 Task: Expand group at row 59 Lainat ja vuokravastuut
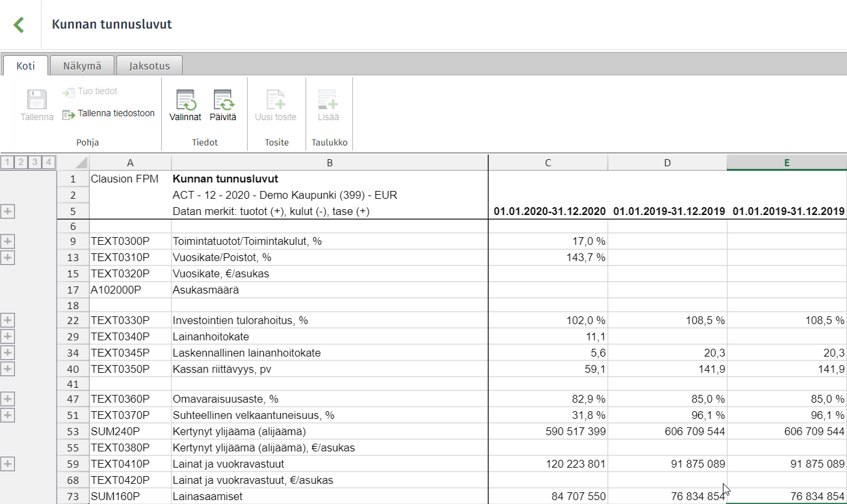coord(8,464)
